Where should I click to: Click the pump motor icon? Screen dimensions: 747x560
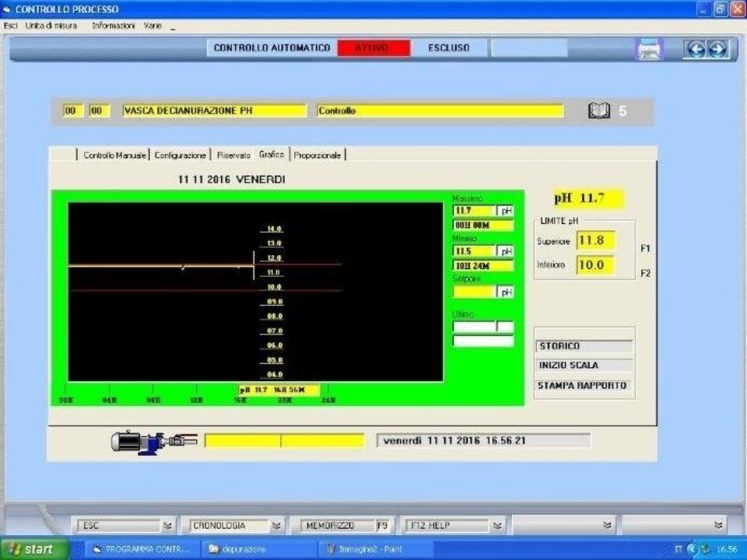(153, 441)
